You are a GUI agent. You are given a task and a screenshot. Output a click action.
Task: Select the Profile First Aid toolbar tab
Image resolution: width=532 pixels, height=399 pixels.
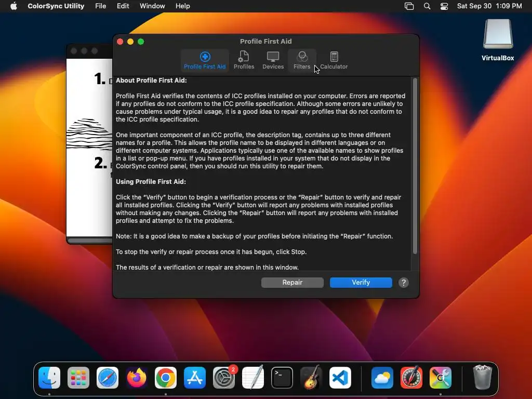[205, 60]
